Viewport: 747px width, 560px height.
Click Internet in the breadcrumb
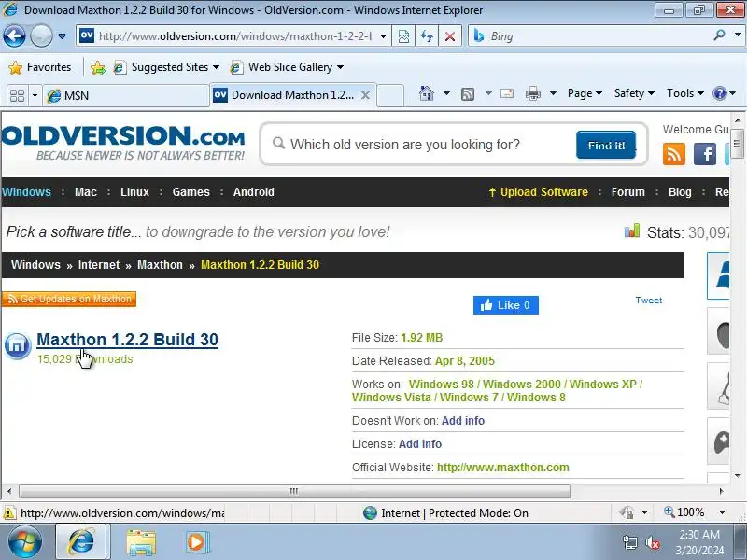(99, 265)
